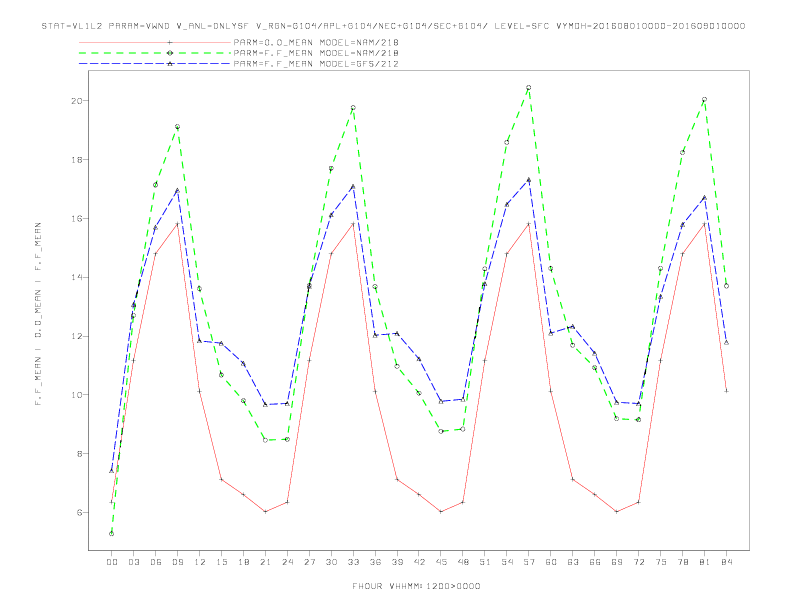The width and height of the screenshot is (792, 612).
Task: Click the green dashed legend line sample
Action: click(155, 53)
